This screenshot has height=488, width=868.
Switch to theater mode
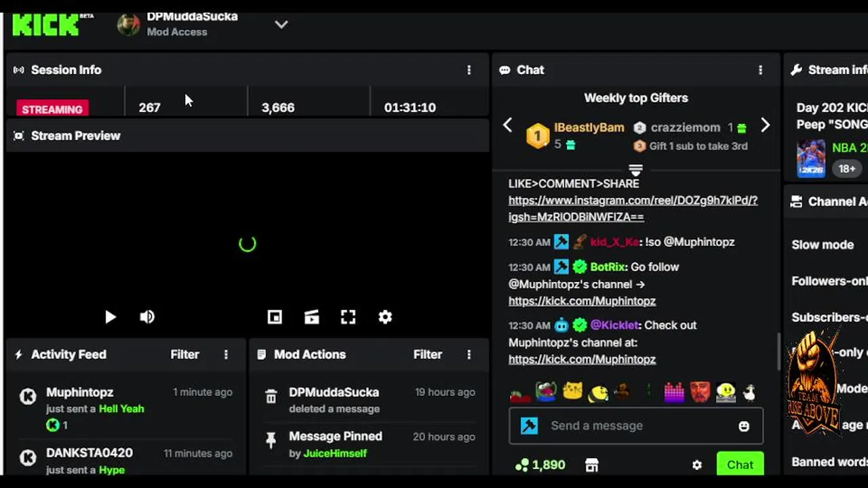[x=311, y=317]
